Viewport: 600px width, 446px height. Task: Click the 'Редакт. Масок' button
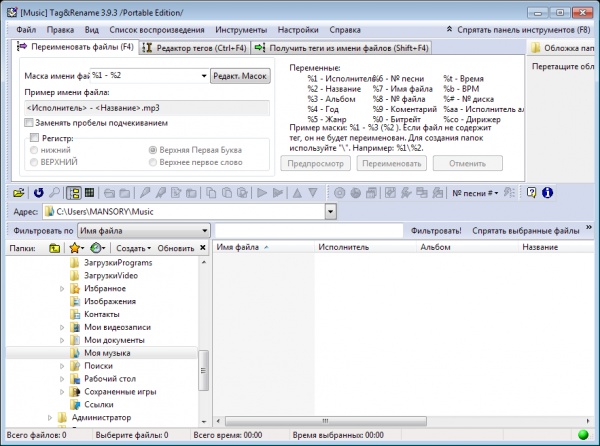241,76
